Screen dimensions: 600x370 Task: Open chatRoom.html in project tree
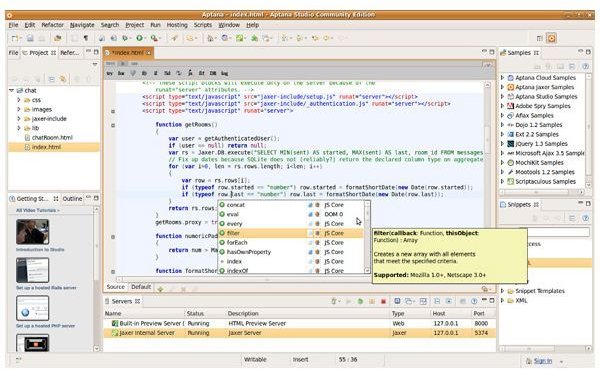[52, 138]
